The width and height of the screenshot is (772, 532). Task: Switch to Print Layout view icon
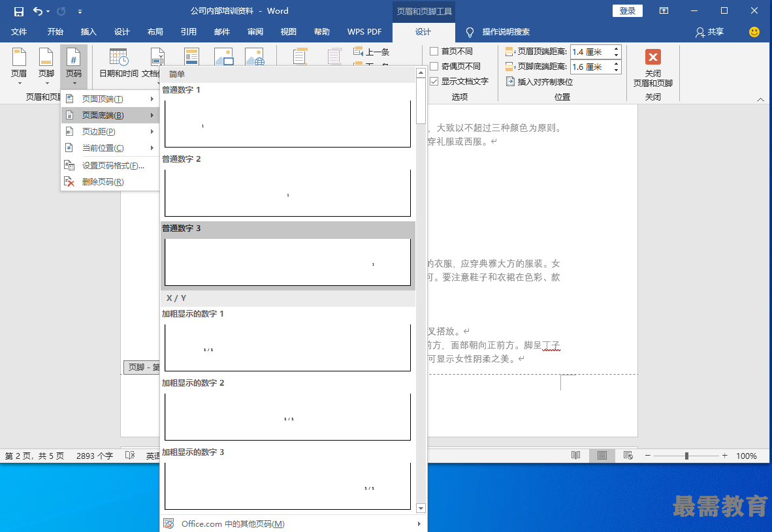602,456
